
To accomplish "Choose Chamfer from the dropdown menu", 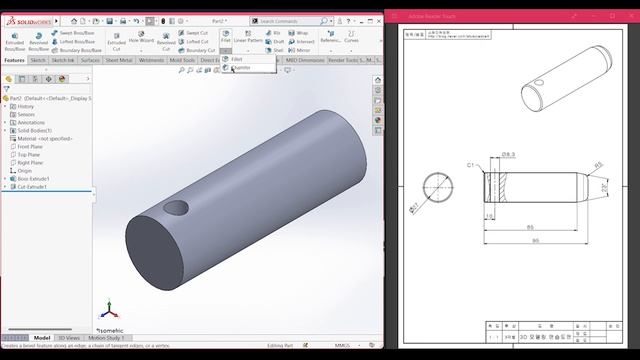I will click(x=249, y=68).
